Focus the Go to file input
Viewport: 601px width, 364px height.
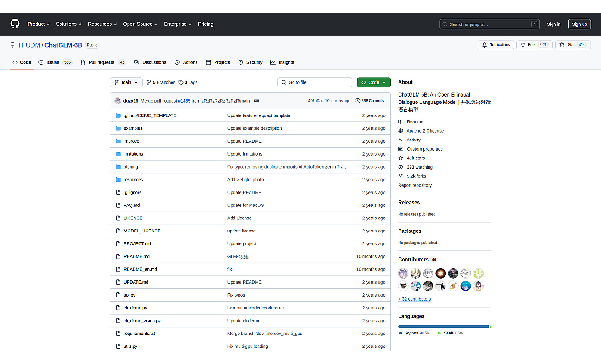click(315, 82)
